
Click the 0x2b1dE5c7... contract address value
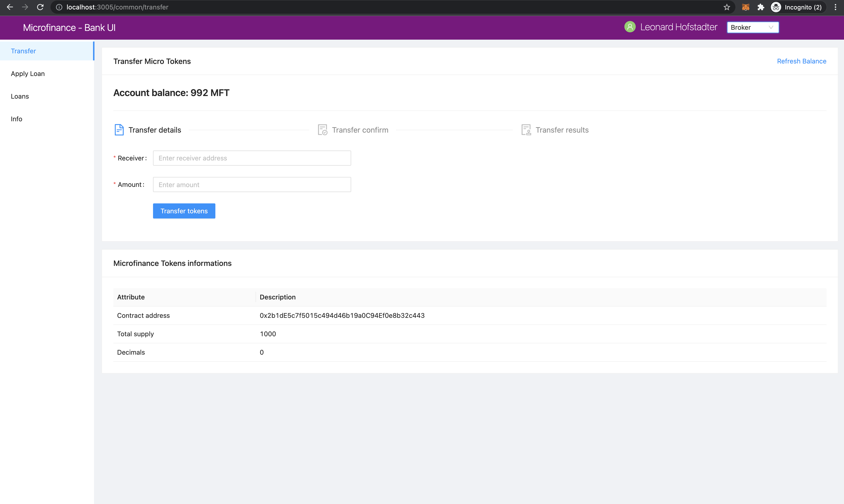[342, 315]
